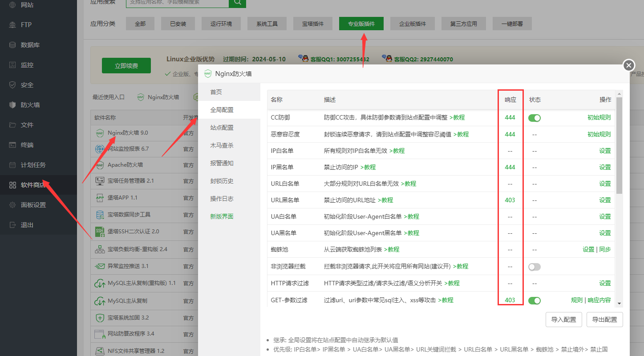The image size is (644, 356).
Task: Open the 教程 link in URL黑名单 row
Action: point(385,200)
